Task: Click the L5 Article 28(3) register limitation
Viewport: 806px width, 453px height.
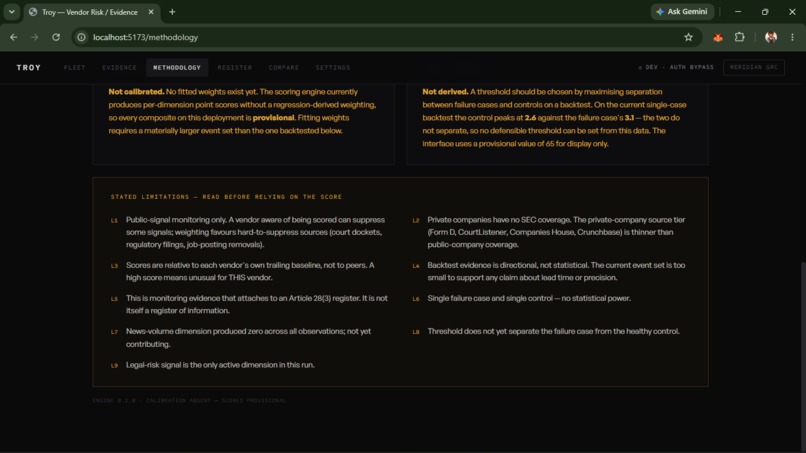Action: click(248, 304)
